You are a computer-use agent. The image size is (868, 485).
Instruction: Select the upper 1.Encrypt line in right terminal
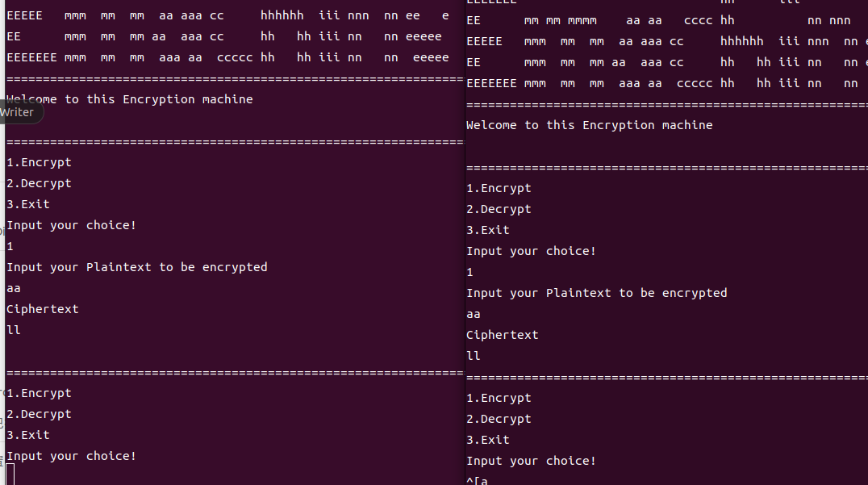tap(499, 189)
